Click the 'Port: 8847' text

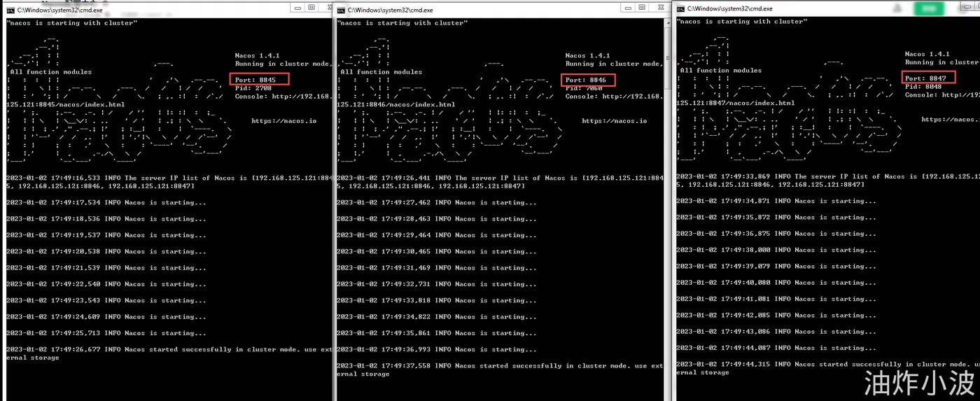coord(925,78)
